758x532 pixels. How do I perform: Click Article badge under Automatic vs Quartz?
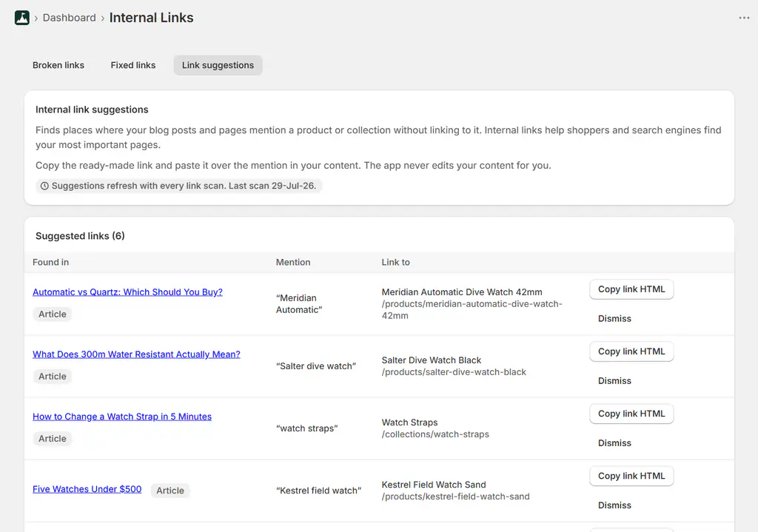tap(53, 314)
